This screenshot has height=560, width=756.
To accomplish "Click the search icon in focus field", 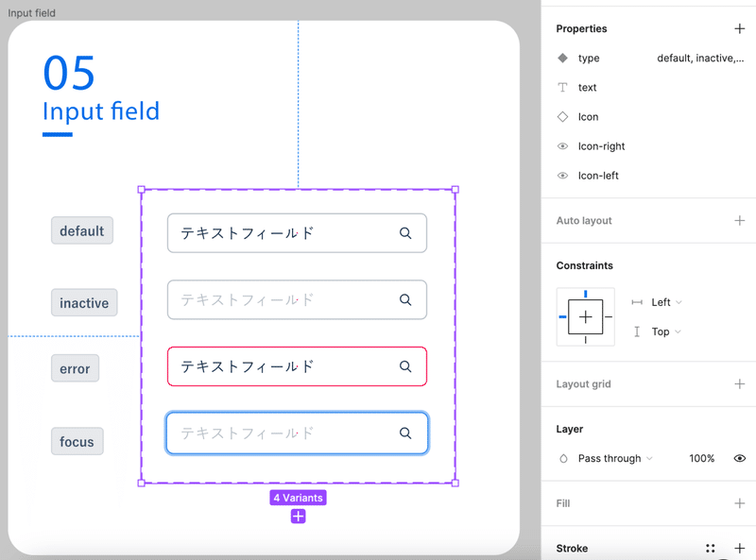I will [405, 433].
